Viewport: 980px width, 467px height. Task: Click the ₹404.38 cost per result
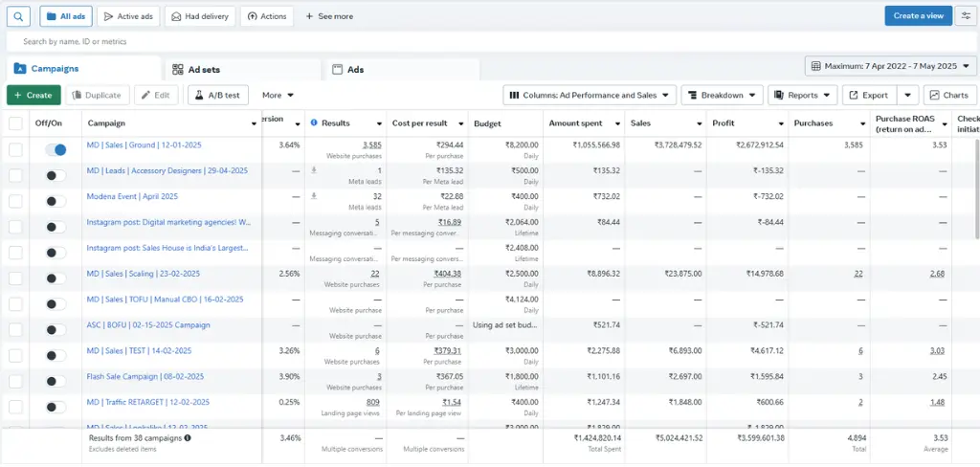(x=448, y=273)
